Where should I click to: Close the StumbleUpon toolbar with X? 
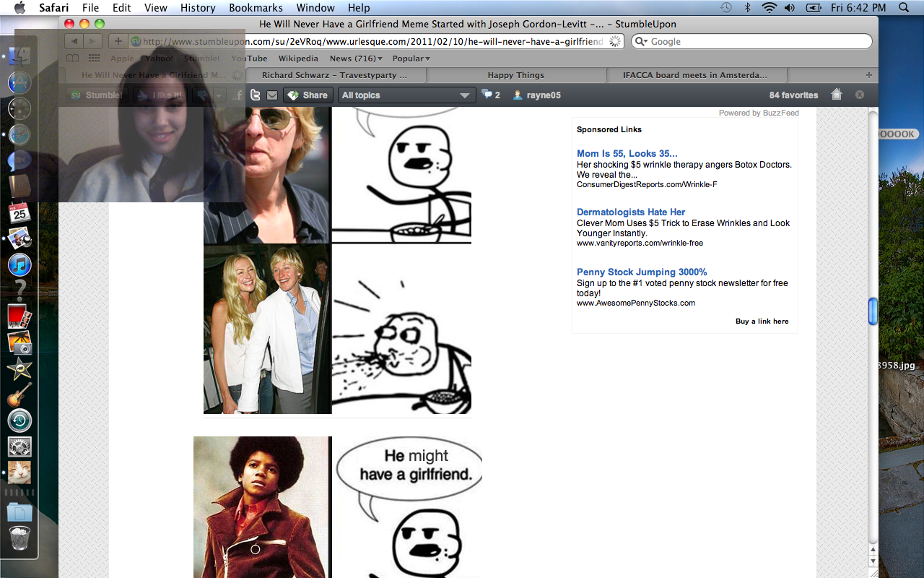point(860,95)
